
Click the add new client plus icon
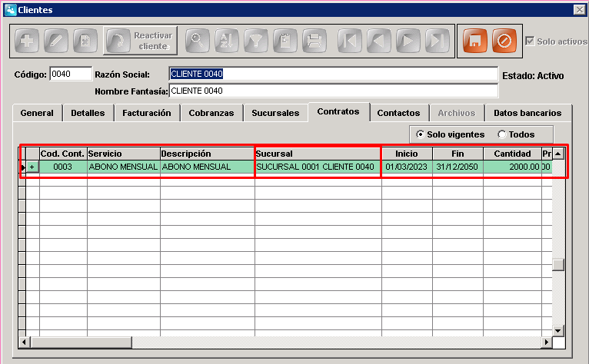(x=27, y=41)
